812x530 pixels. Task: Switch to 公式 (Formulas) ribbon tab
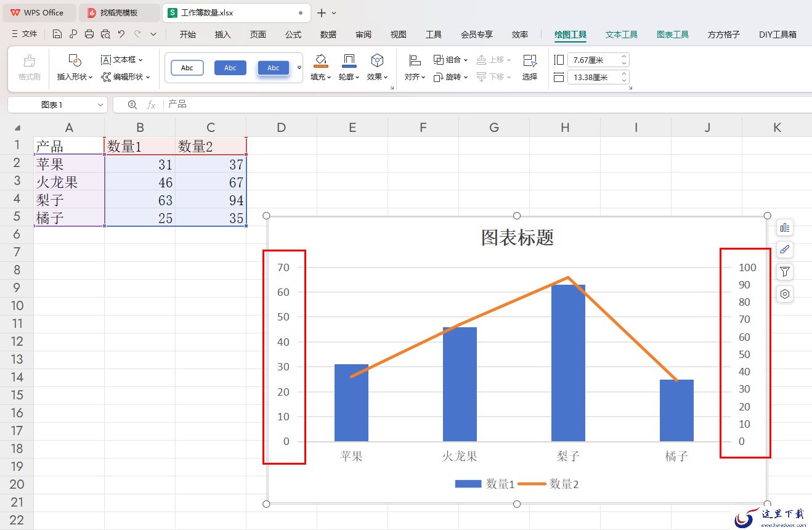click(293, 35)
